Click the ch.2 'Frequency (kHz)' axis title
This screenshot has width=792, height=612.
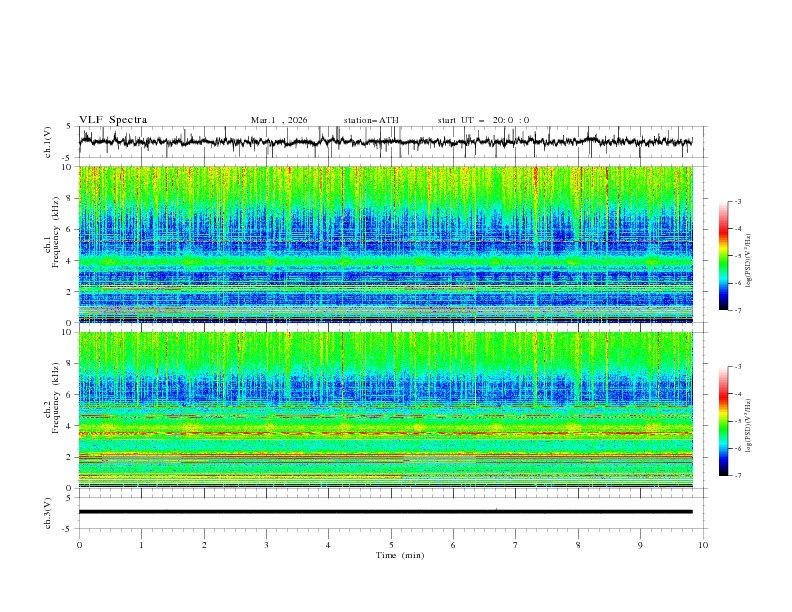coord(56,397)
